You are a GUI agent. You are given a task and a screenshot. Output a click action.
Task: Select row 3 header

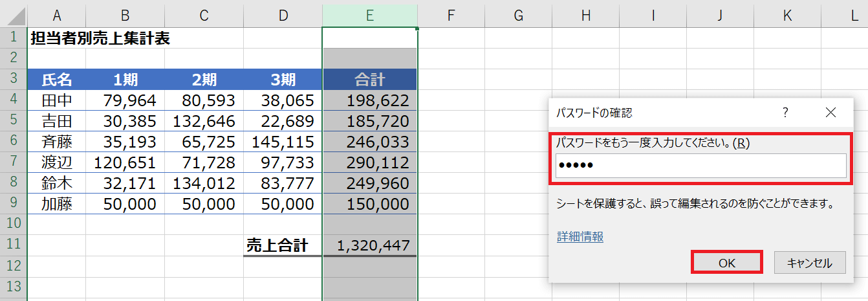click(14, 80)
